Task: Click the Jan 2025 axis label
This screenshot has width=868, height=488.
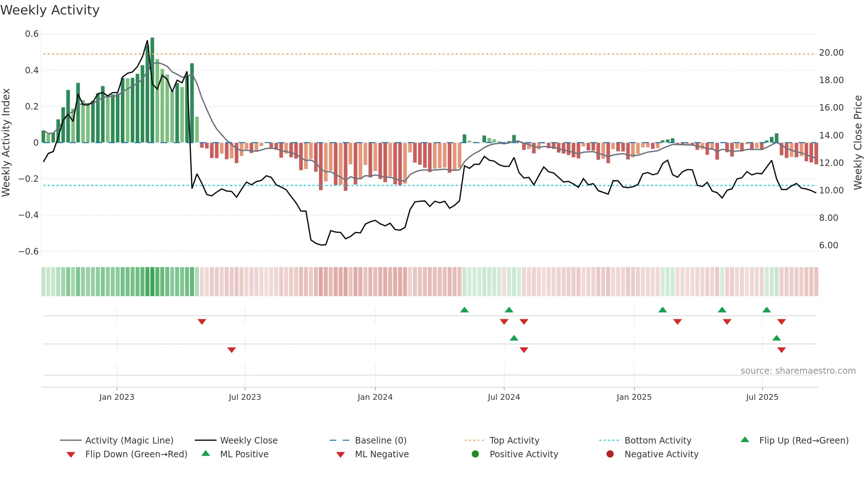Action: (634, 397)
